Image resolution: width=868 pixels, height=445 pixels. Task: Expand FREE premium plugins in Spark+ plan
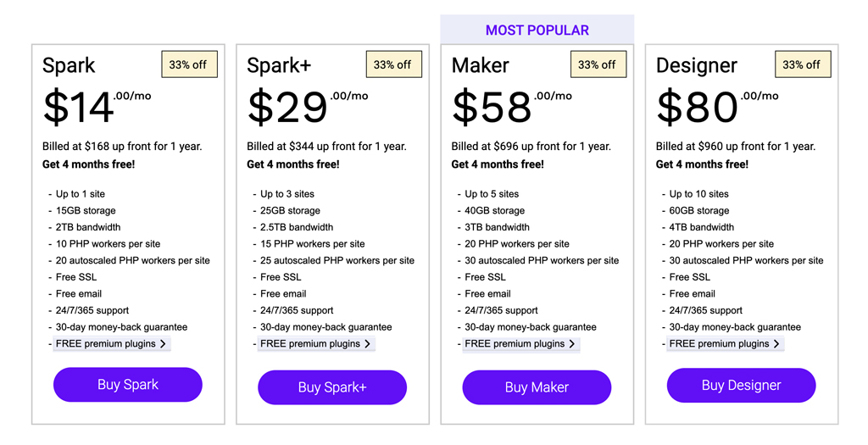tap(310, 344)
